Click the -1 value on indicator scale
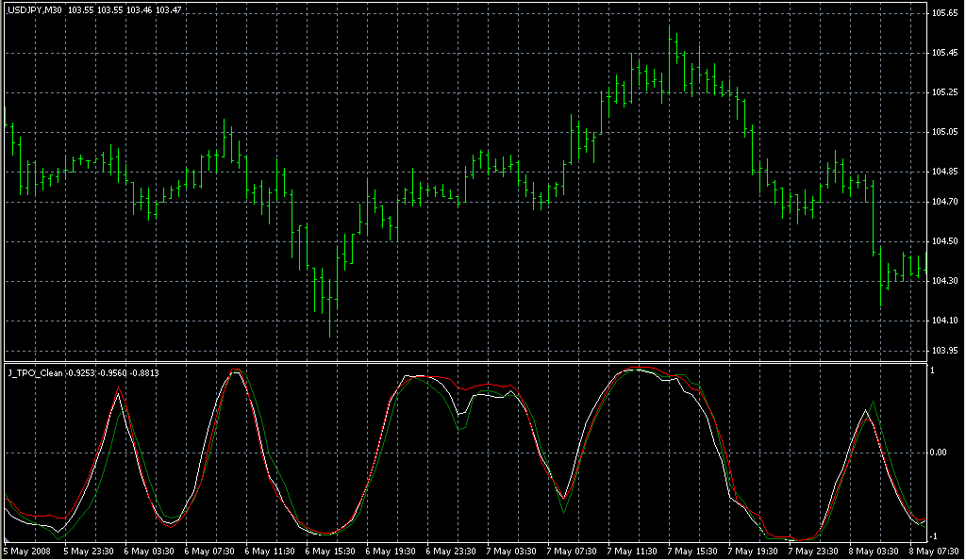The height and width of the screenshot is (560, 966). 934,535
